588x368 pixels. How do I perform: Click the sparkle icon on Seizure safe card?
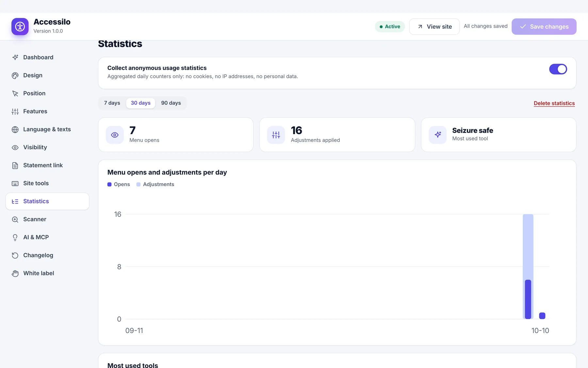click(438, 135)
